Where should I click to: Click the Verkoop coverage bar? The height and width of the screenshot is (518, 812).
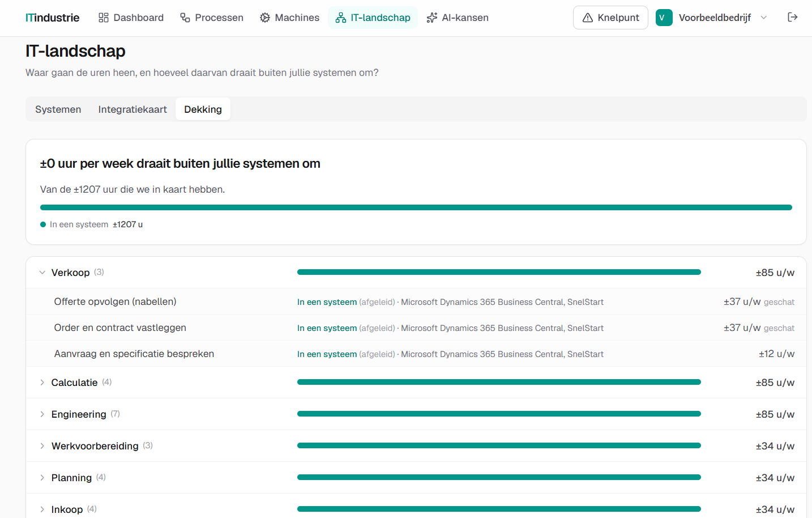pyautogui.click(x=499, y=272)
